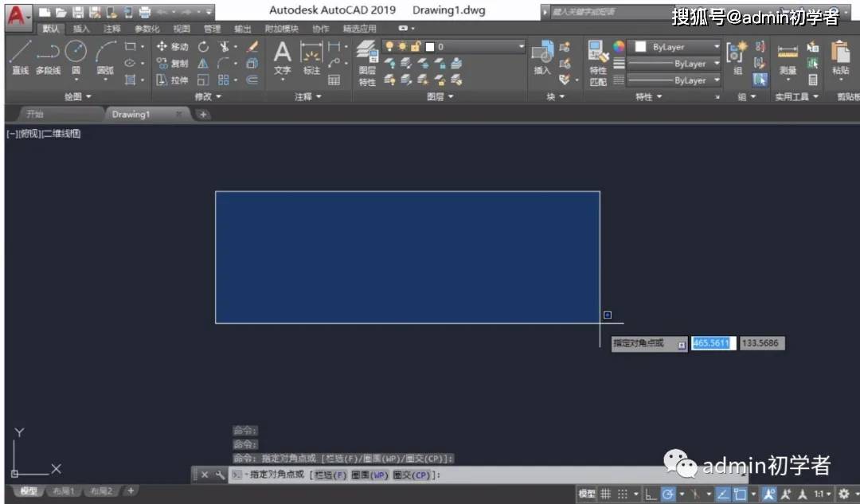Click the new drawing plus tab button
Viewport: 860px width, 504px height.
pos(203,114)
